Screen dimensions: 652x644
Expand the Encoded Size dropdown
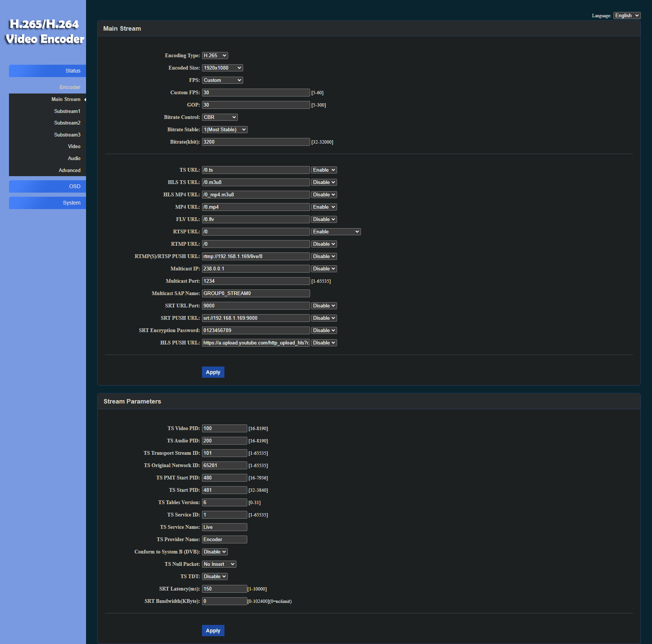point(222,68)
